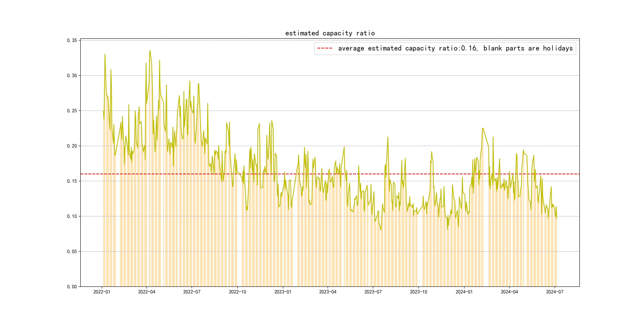Screen dimensions: 644x322
Task: Click the 2022-10 x-axis label
Action: pos(237,292)
